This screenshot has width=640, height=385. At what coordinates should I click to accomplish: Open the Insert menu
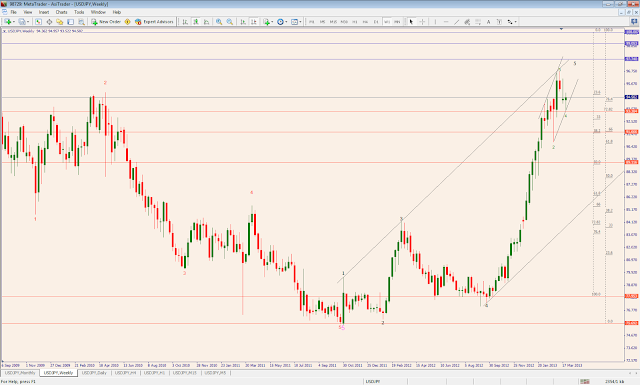coord(44,12)
